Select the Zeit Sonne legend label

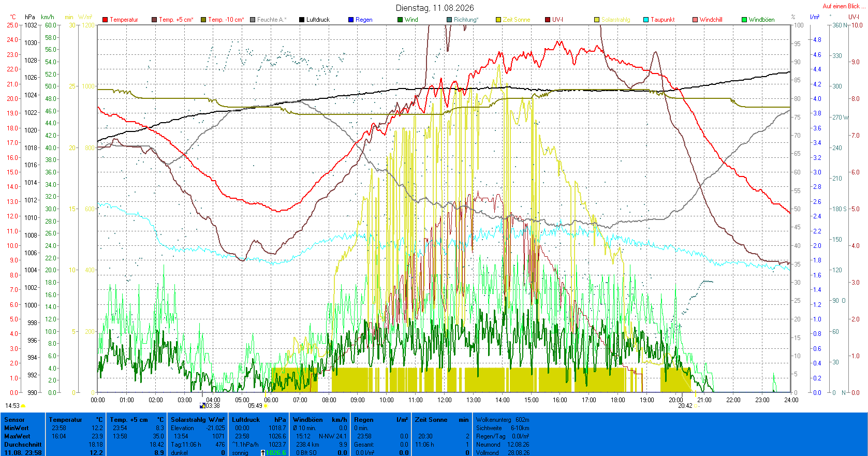(517, 20)
